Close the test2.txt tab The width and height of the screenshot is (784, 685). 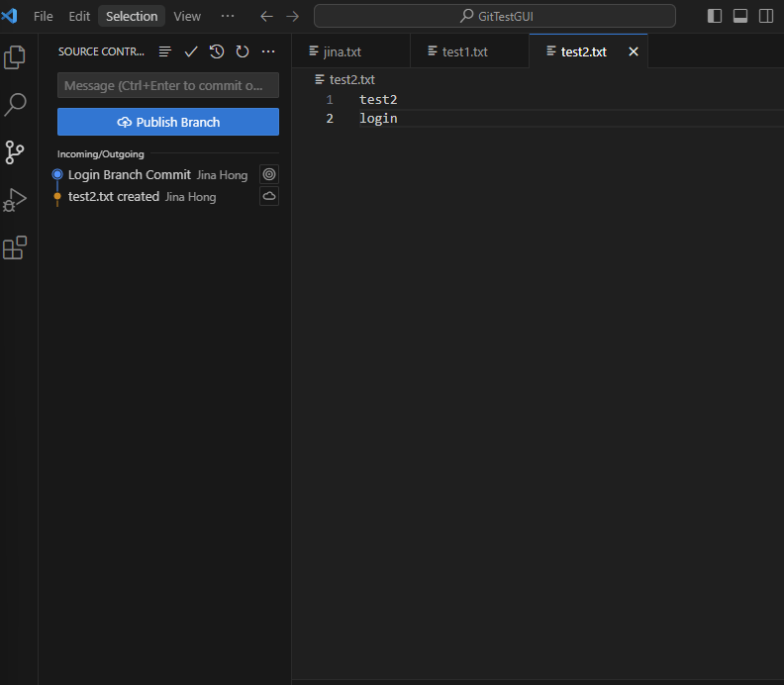[x=634, y=51]
